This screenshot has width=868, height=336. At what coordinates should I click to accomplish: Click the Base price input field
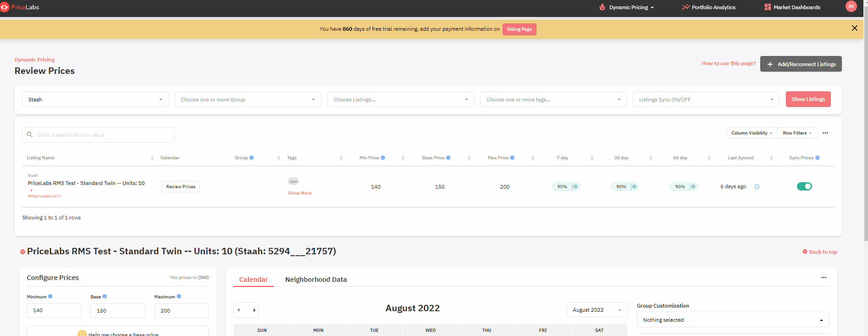(x=118, y=310)
